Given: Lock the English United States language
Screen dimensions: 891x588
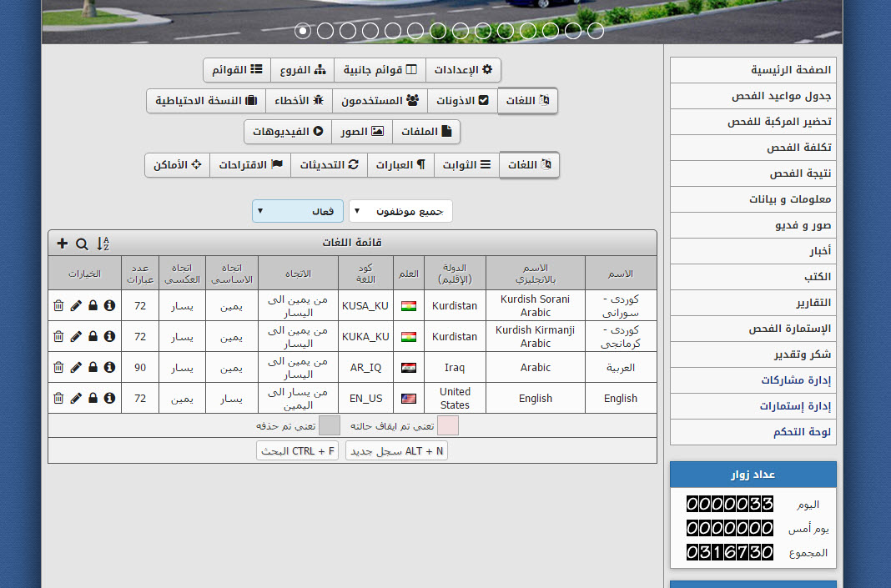Looking at the screenshot, I should tap(93, 398).
